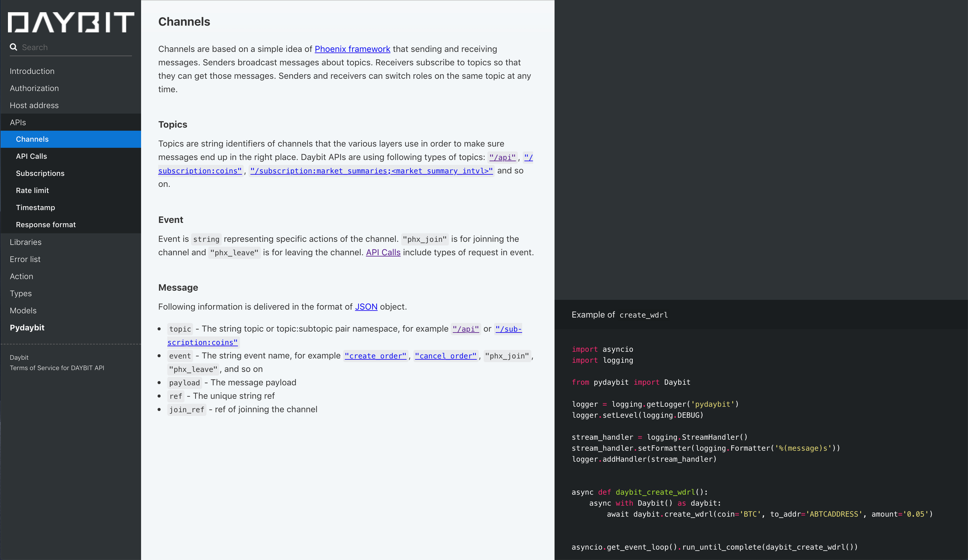Click the search magnifier icon
This screenshot has height=560, width=968.
point(13,47)
